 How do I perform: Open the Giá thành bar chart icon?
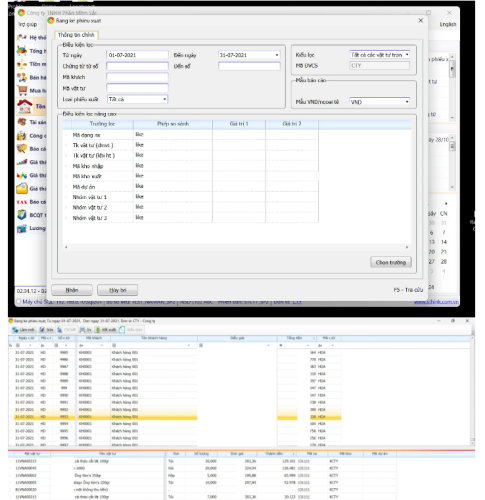22,162
